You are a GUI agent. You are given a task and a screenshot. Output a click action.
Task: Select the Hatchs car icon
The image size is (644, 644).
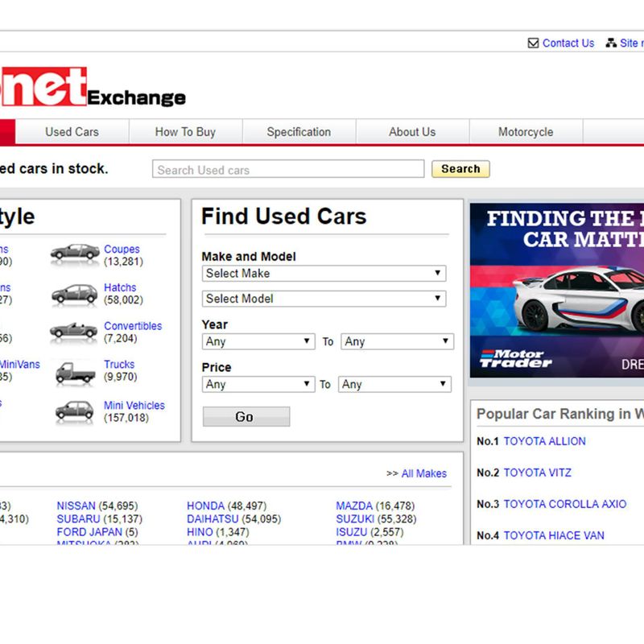pos(75,295)
